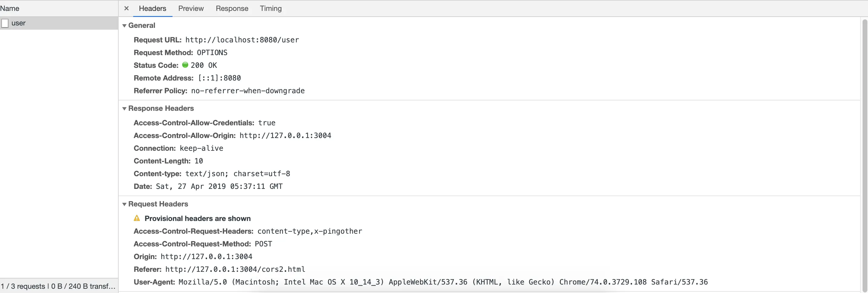Click the requests summary status bar
Image resolution: width=868 pixels, height=293 pixels.
[x=58, y=286]
